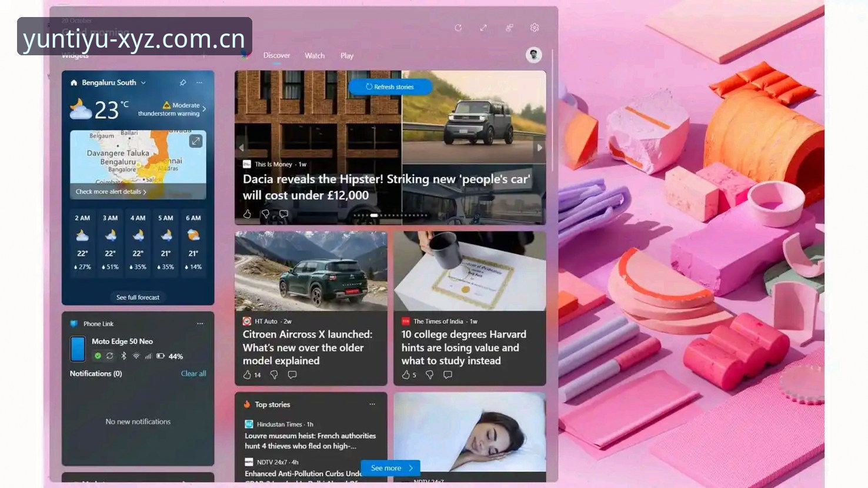This screenshot has height=488, width=868.
Task: Select the 6 AM hourly forecast
Action: coord(193,243)
